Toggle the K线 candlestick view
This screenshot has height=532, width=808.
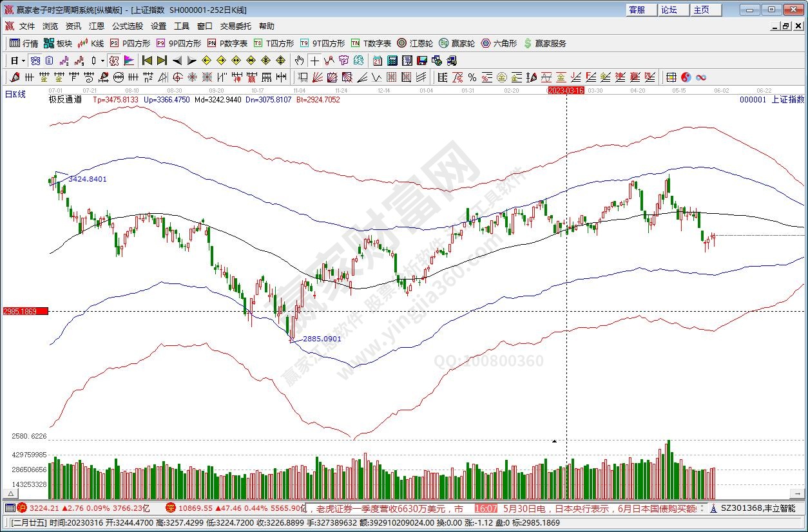(91, 43)
